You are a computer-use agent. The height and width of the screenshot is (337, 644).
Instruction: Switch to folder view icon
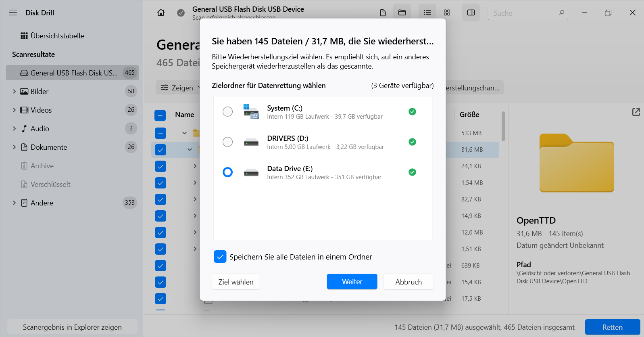click(402, 13)
